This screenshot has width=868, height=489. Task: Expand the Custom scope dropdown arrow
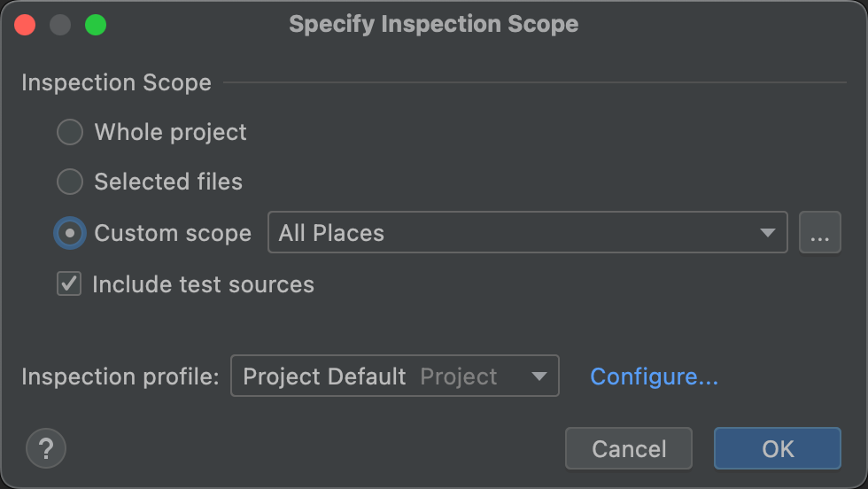tap(767, 233)
